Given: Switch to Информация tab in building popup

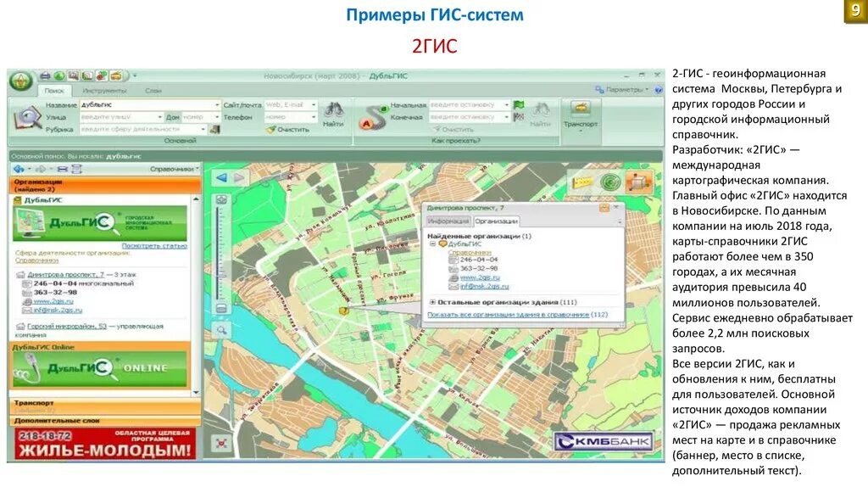Looking at the screenshot, I should pos(448,221).
